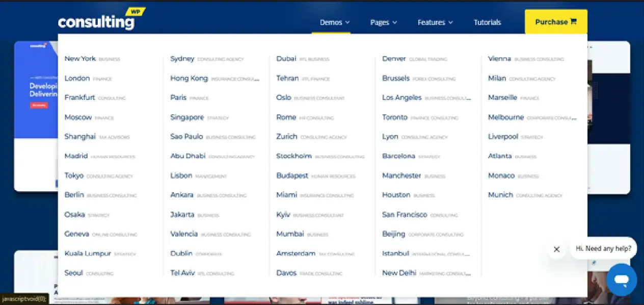The height and width of the screenshot is (305, 644).
Task: Select the Vienna business consulting demo
Action: click(x=526, y=59)
